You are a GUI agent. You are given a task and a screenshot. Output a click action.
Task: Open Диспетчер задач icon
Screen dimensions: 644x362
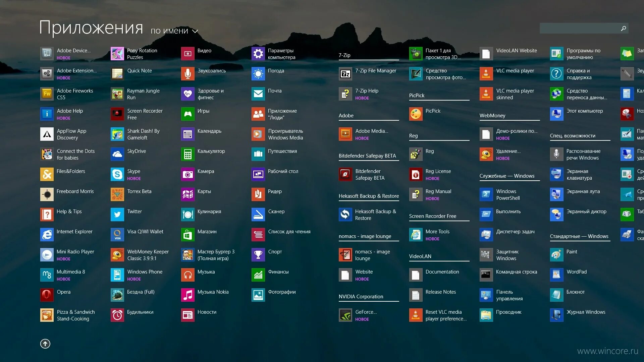click(486, 235)
